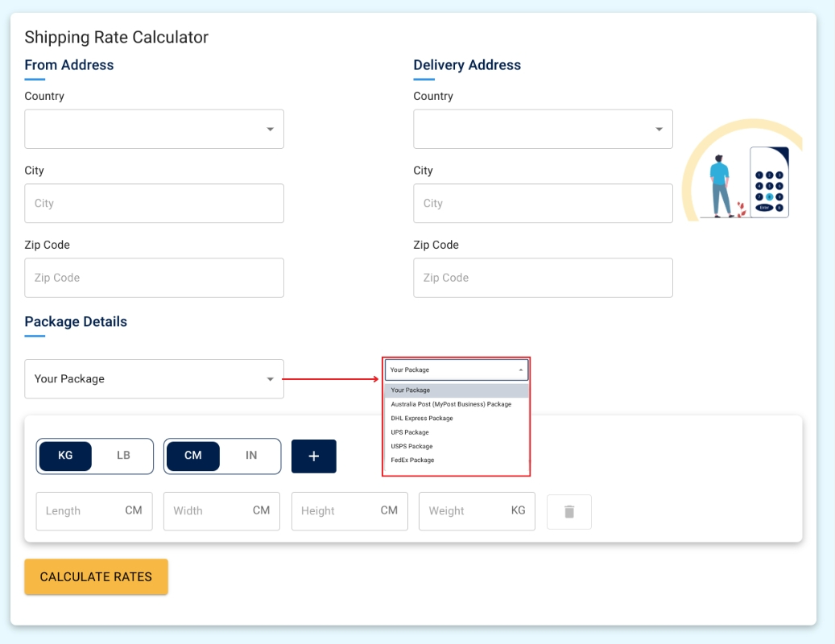The height and width of the screenshot is (644, 835).
Task: Open the Delivery Address Country dropdown
Action: point(543,129)
